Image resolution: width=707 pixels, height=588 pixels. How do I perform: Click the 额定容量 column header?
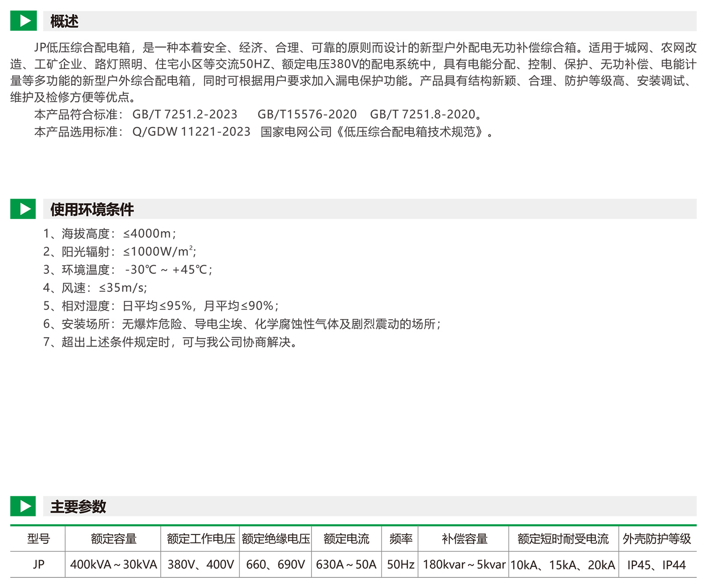(114, 538)
